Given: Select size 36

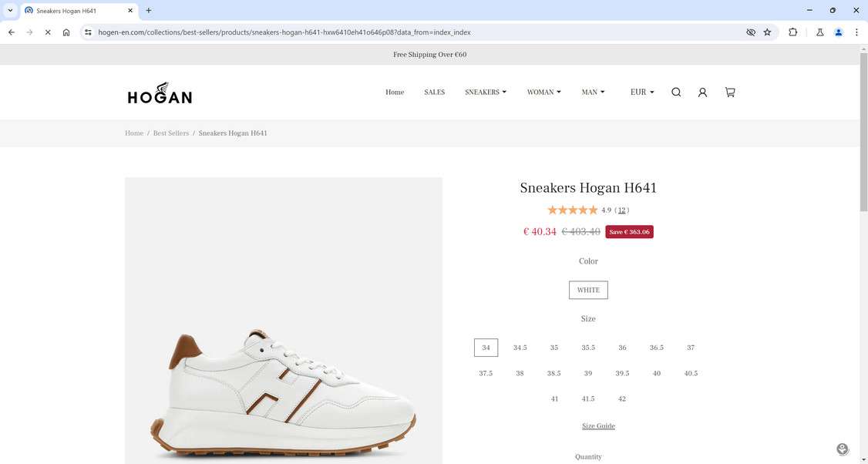Looking at the screenshot, I should (622, 348).
